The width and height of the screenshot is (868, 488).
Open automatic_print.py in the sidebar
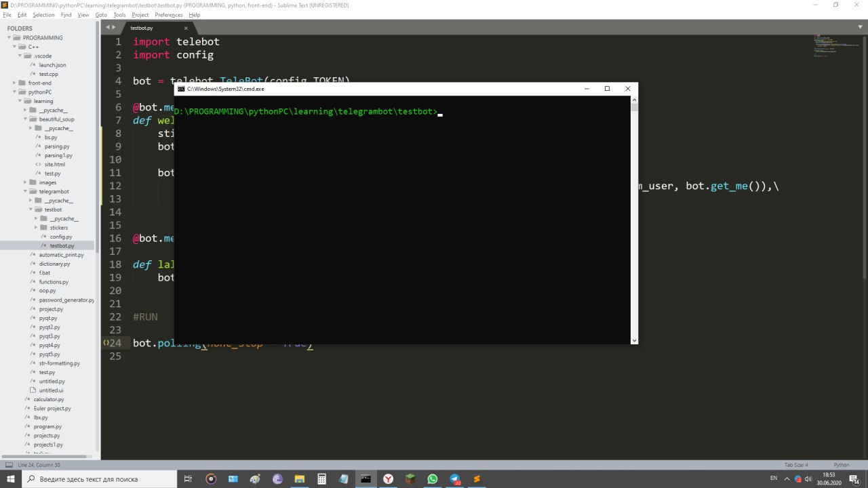click(x=61, y=255)
